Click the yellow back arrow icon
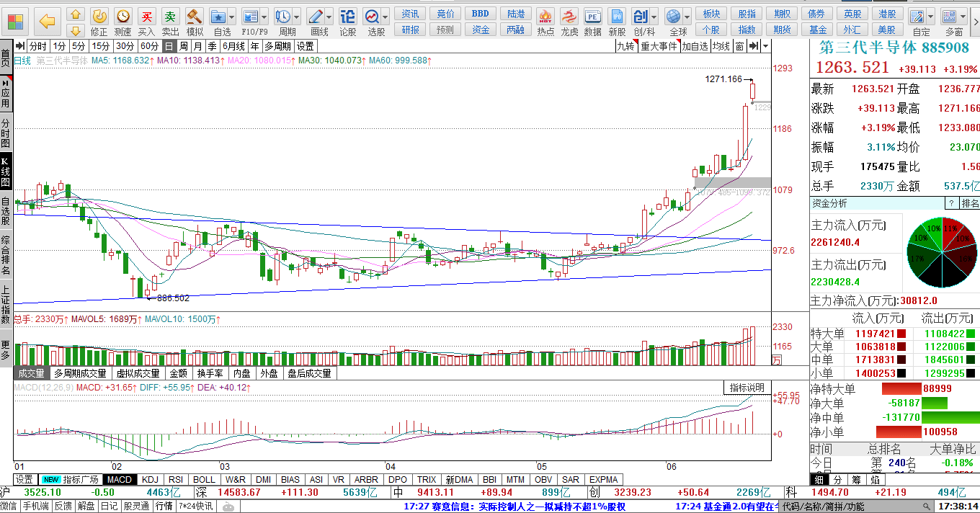 pos(48,21)
